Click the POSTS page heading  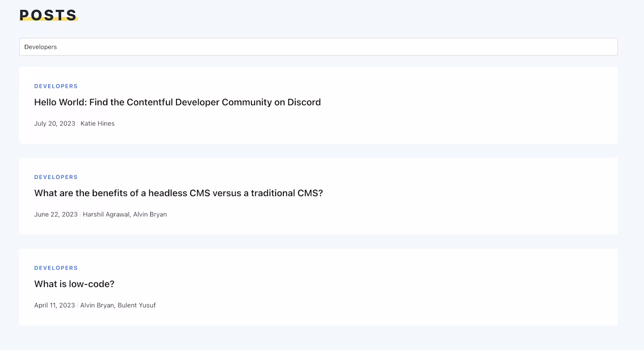pyautogui.click(x=48, y=16)
